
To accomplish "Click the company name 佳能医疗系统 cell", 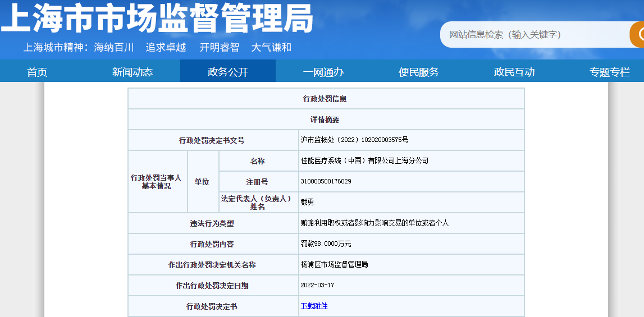I will (x=364, y=160).
